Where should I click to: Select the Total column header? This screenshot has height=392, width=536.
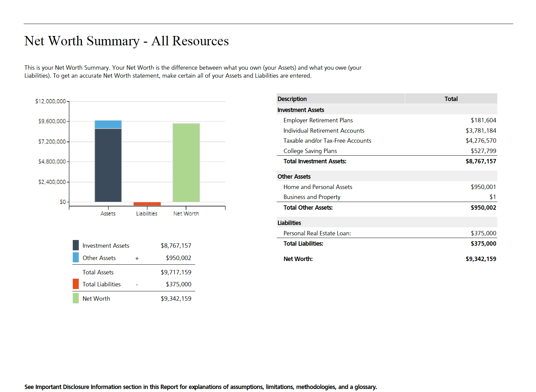coord(451,99)
